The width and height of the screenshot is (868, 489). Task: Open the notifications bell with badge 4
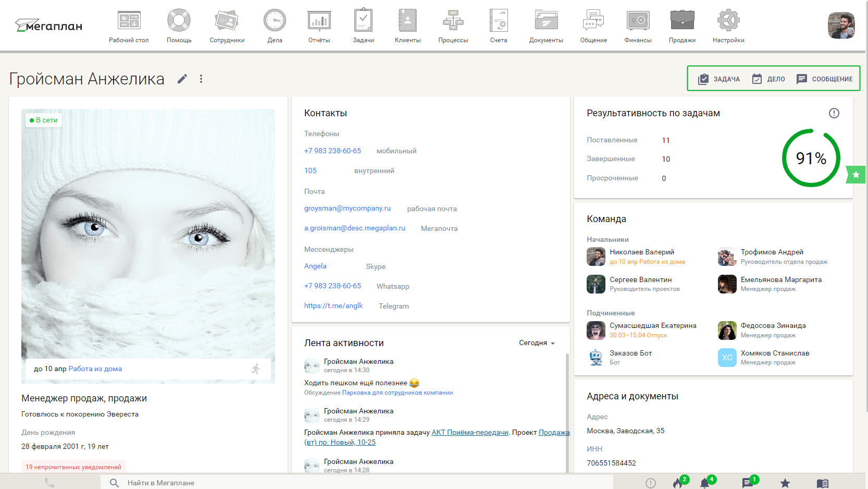(x=705, y=483)
